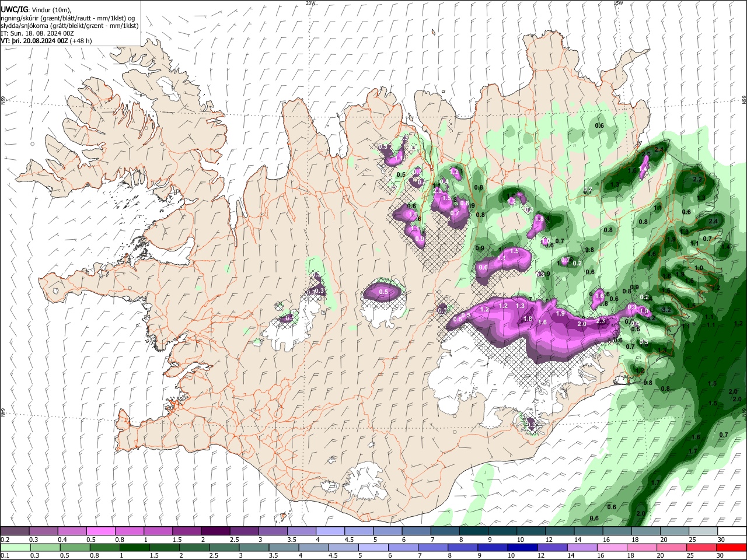Select the pale green 0.1–0.3 swatch, lower legend
The height and width of the screenshot is (560, 747).
coord(15,547)
